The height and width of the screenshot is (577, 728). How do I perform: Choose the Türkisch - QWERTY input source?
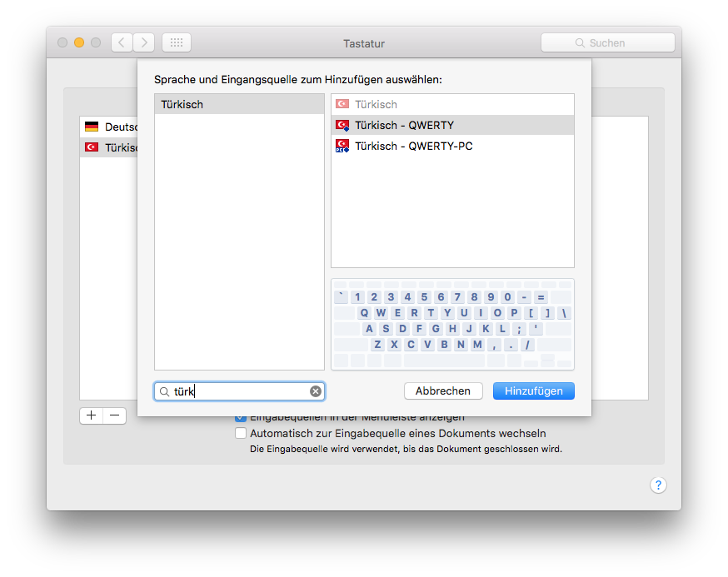452,126
